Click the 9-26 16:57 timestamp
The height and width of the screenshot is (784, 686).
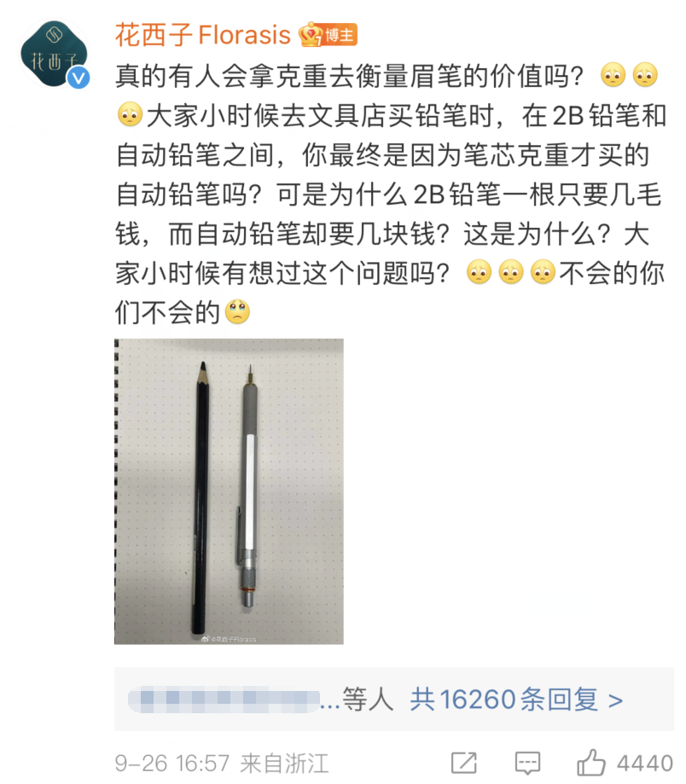pos(172,763)
